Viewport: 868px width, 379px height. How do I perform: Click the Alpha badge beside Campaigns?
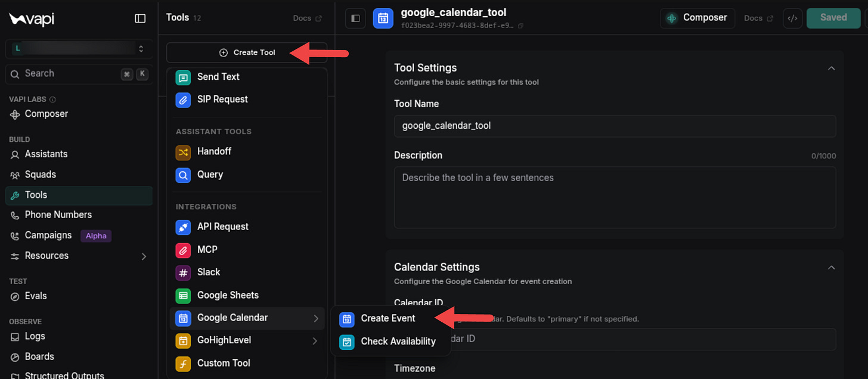(x=96, y=236)
